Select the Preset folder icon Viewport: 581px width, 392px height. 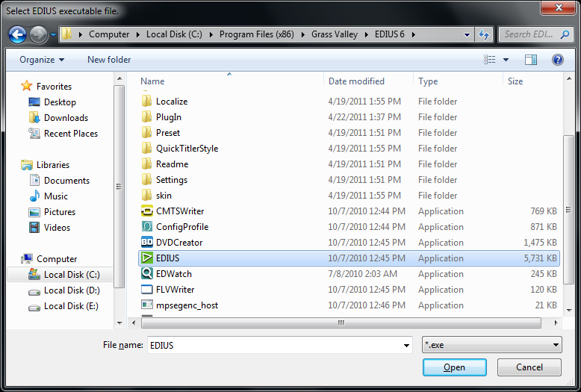click(x=146, y=133)
